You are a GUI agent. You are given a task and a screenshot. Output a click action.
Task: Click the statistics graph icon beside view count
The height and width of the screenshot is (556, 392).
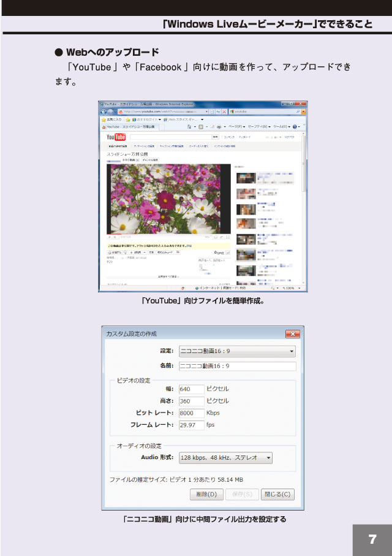click(x=228, y=253)
